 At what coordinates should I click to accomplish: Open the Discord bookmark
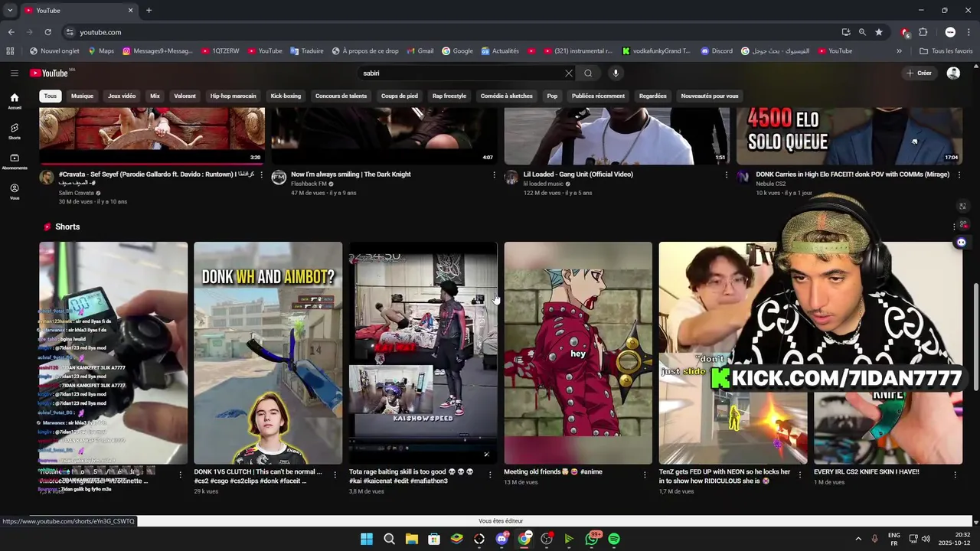pos(716,51)
